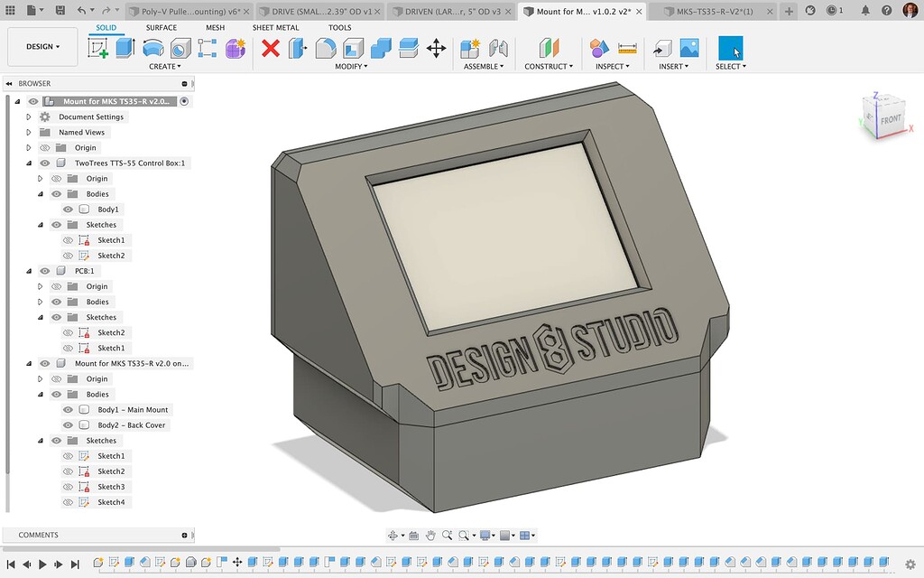Jump to timeline end
924x578 pixels.
(75, 564)
